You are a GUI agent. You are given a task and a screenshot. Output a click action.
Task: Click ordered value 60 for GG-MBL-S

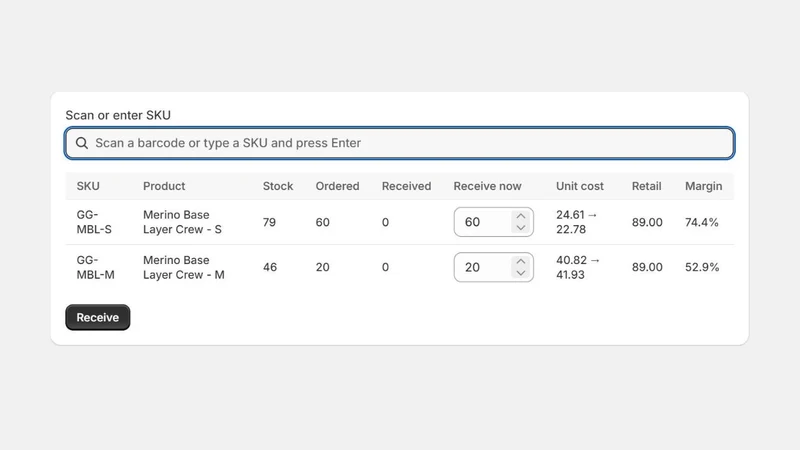pyautogui.click(x=322, y=222)
